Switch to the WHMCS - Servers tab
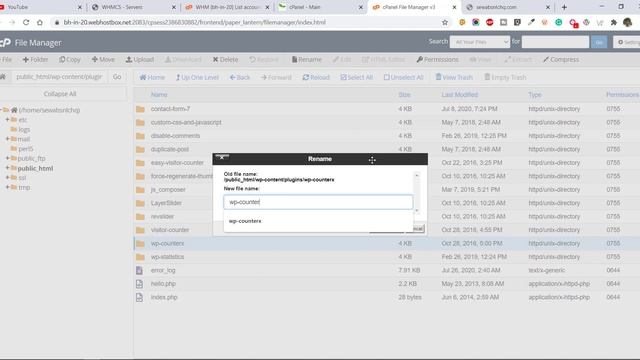 tap(133, 7)
